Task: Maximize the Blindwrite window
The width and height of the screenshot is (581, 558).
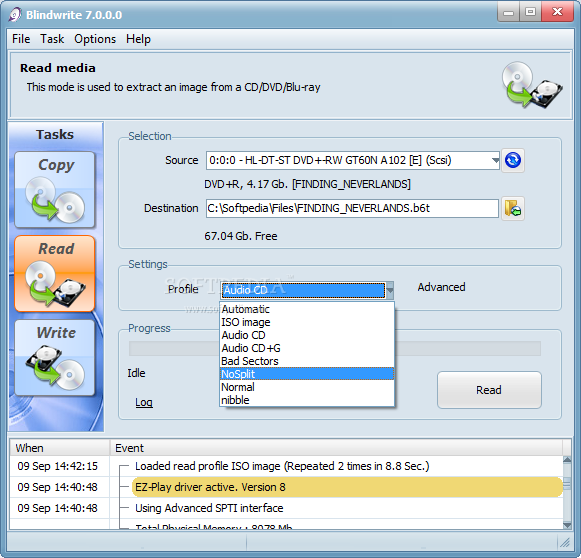Action: point(530,12)
